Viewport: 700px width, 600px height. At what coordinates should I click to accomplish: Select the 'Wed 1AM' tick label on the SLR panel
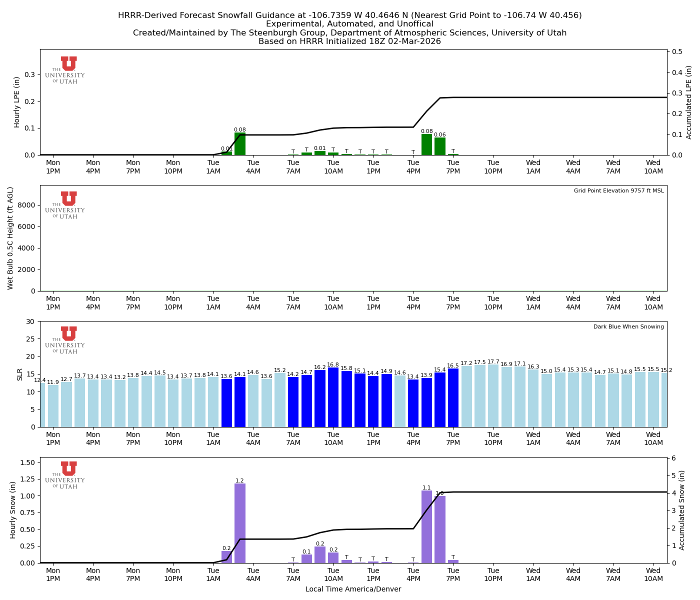pyautogui.click(x=533, y=438)
